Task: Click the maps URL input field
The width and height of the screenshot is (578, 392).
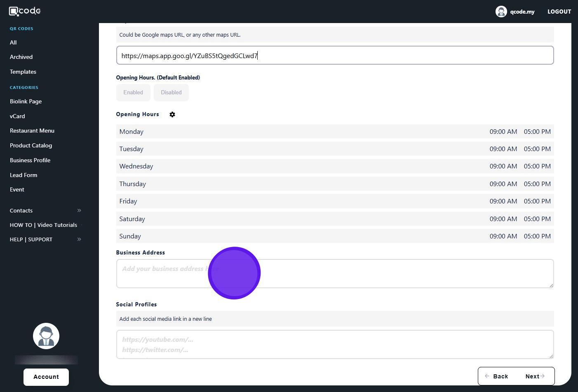Action: (335, 56)
